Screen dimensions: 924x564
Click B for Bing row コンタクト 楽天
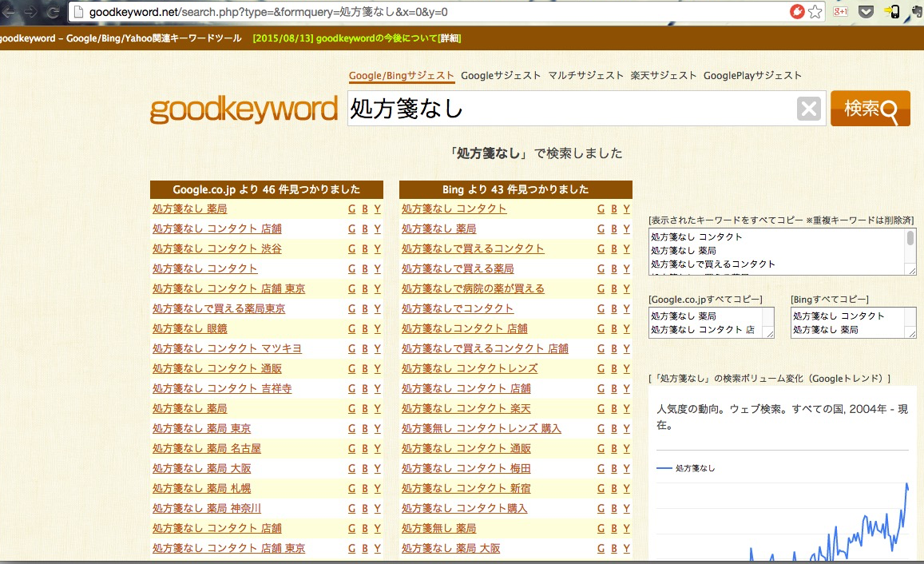point(614,408)
